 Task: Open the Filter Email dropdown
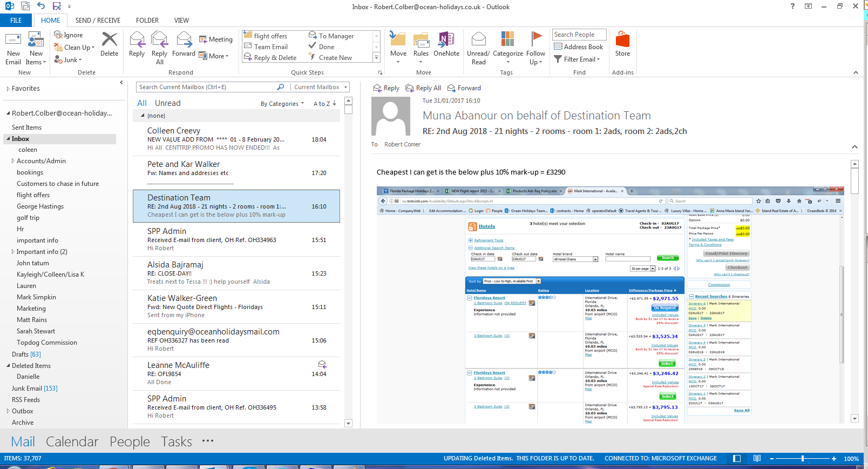[577, 59]
